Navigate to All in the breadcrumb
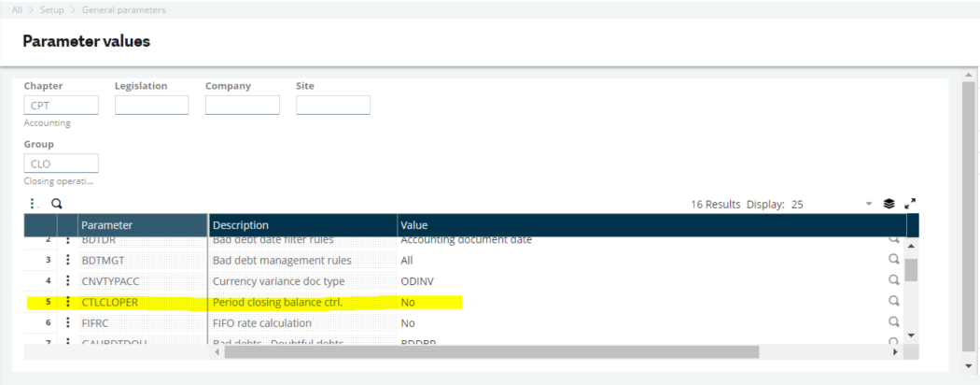980x385 pixels. tap(18, 9)
